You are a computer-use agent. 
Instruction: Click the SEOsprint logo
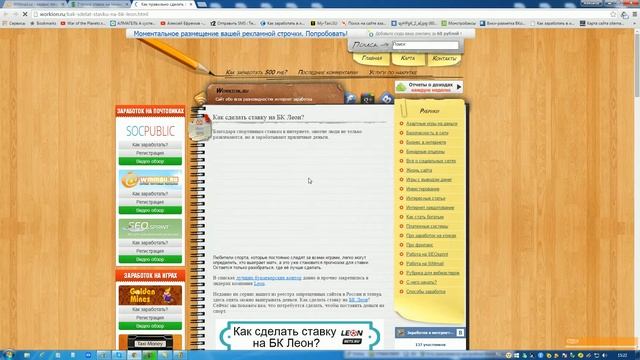click(150, 229)
